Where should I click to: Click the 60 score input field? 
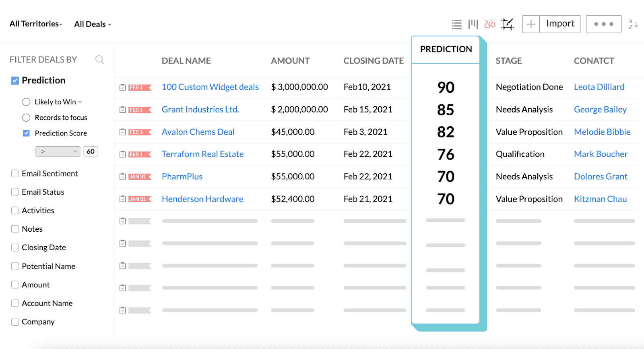(91, 151)
